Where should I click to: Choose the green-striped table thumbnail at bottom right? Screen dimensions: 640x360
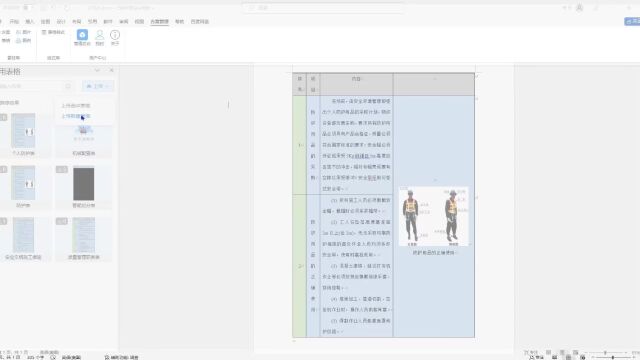pos(84,235)
